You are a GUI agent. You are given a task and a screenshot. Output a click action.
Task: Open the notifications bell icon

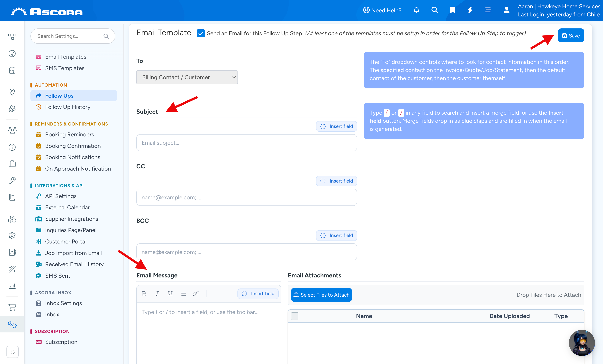click(x=416, y=10)
